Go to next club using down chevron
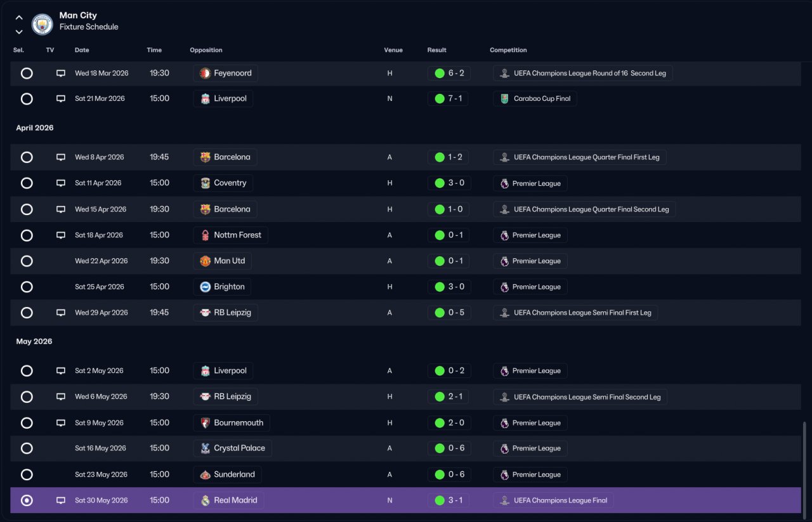The image size is (812, 522). click(x=19, y=32)
